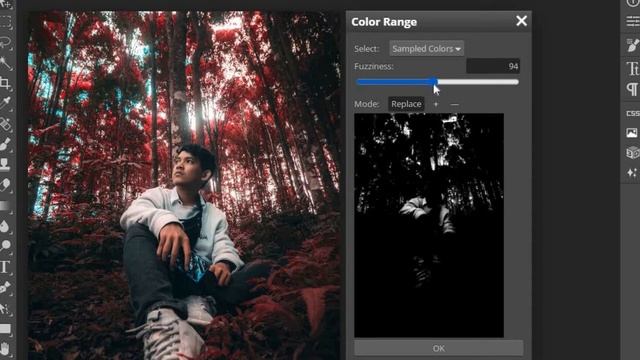The width and height of the screenshot is (640, 360).
Task: Sample a color on the forest photo canvas
Action: pos(184,186)
